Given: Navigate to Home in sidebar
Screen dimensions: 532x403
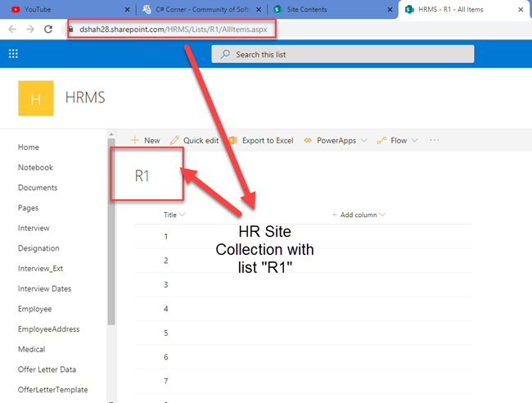Looking at the screenshot, I should 29,147.
